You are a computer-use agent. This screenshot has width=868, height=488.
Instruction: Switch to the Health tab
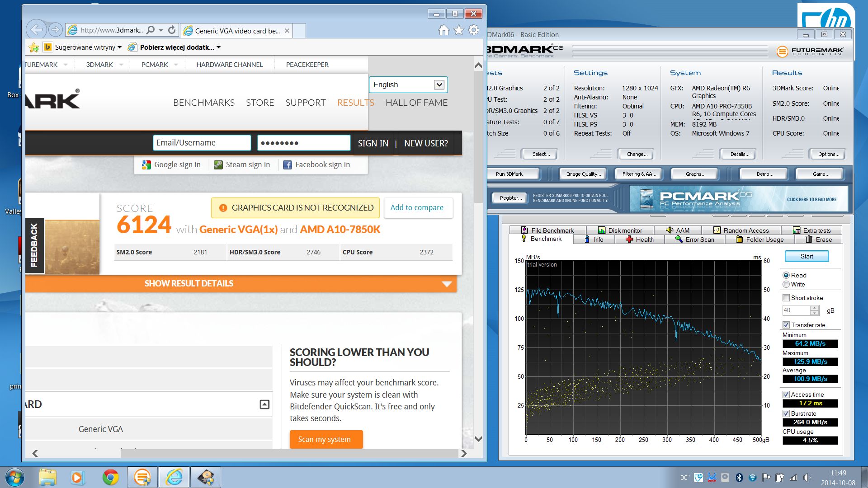tap(639, 239)
